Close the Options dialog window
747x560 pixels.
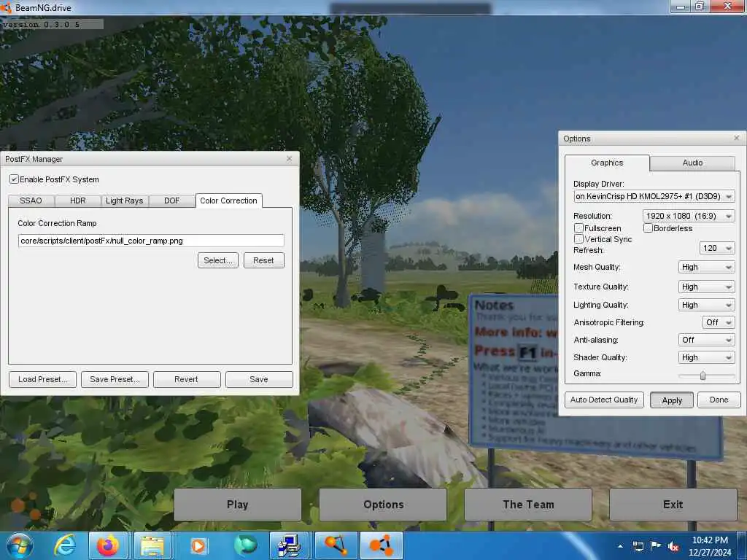(737, 138)
